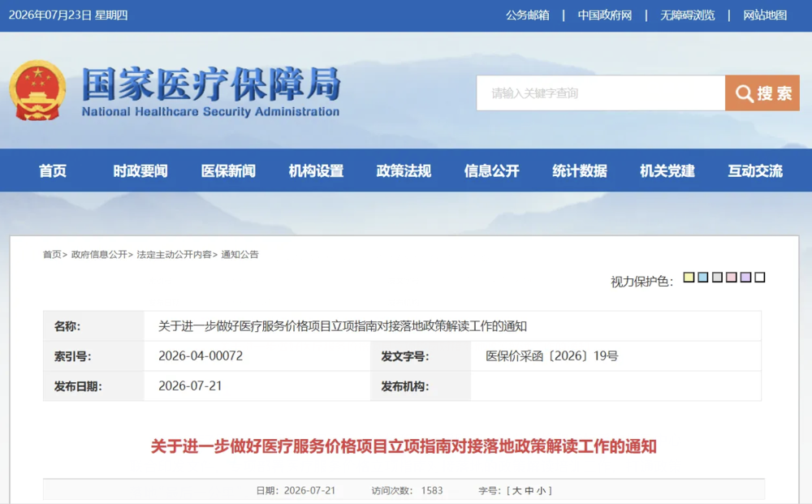Set font size to 大

(x=516, y=490)
